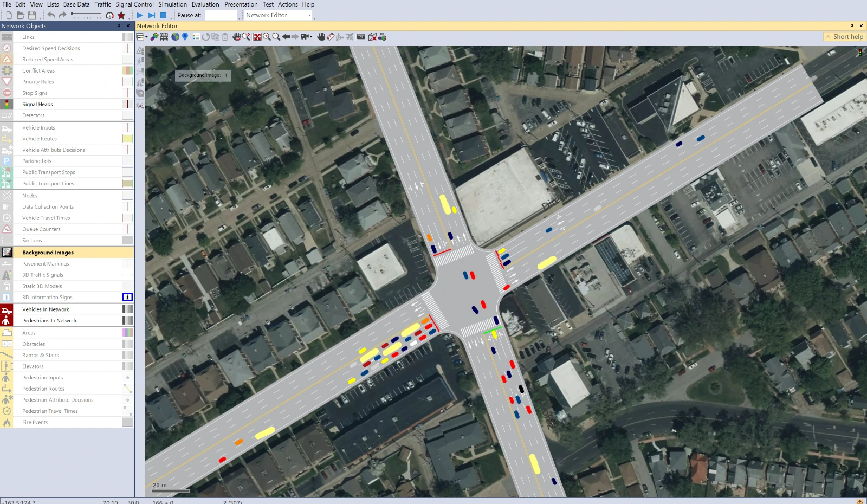Click the camera screenshot icon
This screenshot has width=867, height=504.
coord(361,37)
